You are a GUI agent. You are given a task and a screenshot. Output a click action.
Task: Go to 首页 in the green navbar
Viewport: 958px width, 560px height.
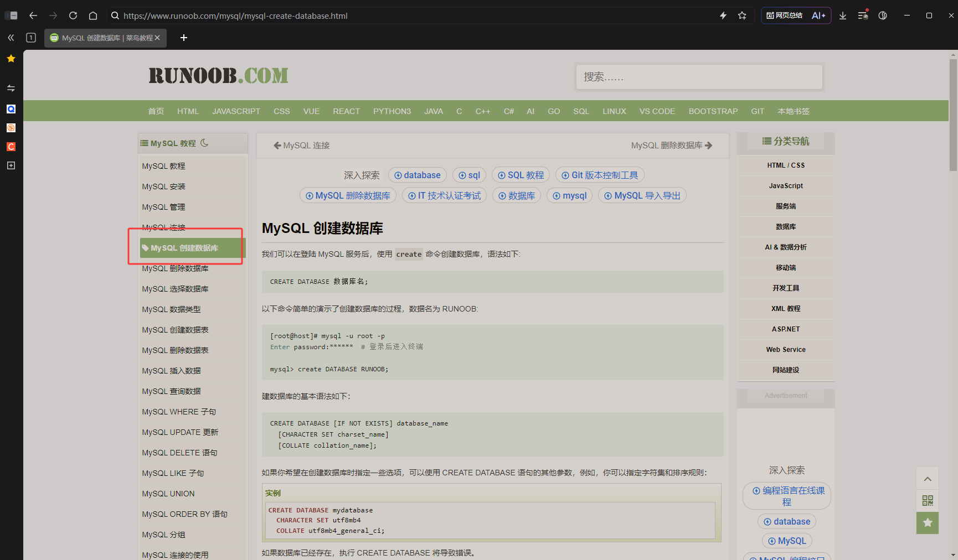coord(156,111)
